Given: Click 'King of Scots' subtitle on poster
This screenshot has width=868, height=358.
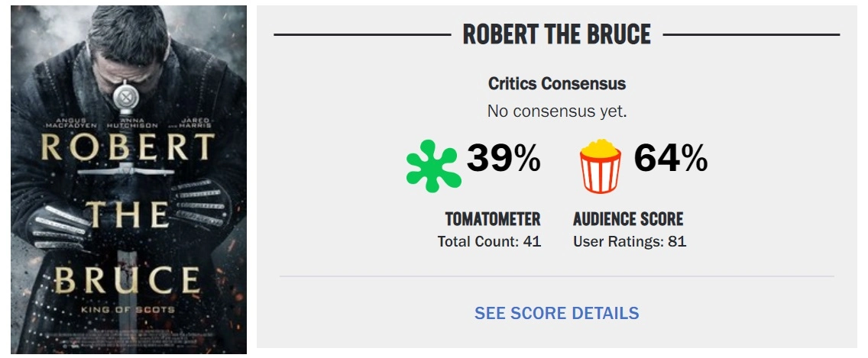Looking at the screenshot, I should coord(128,310).
